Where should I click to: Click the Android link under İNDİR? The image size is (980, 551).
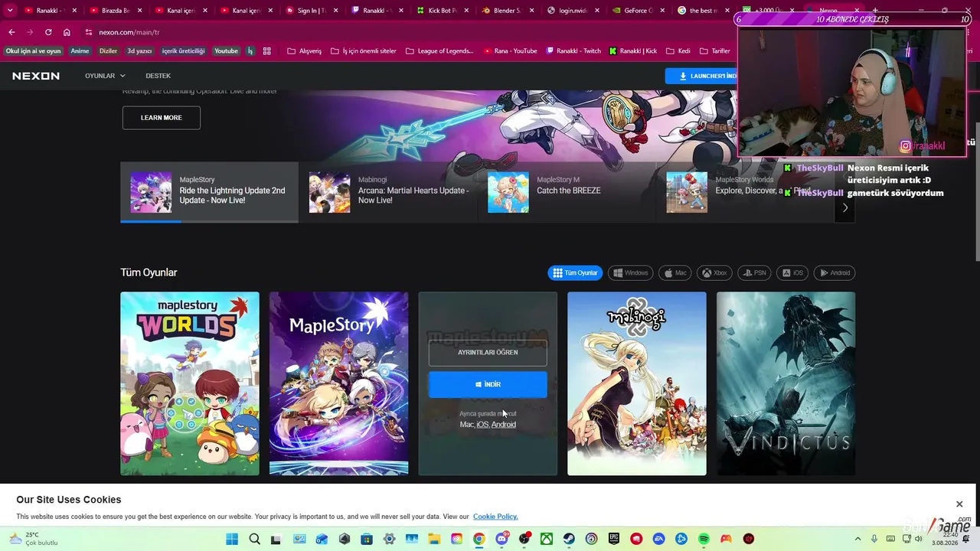(504, 425)
